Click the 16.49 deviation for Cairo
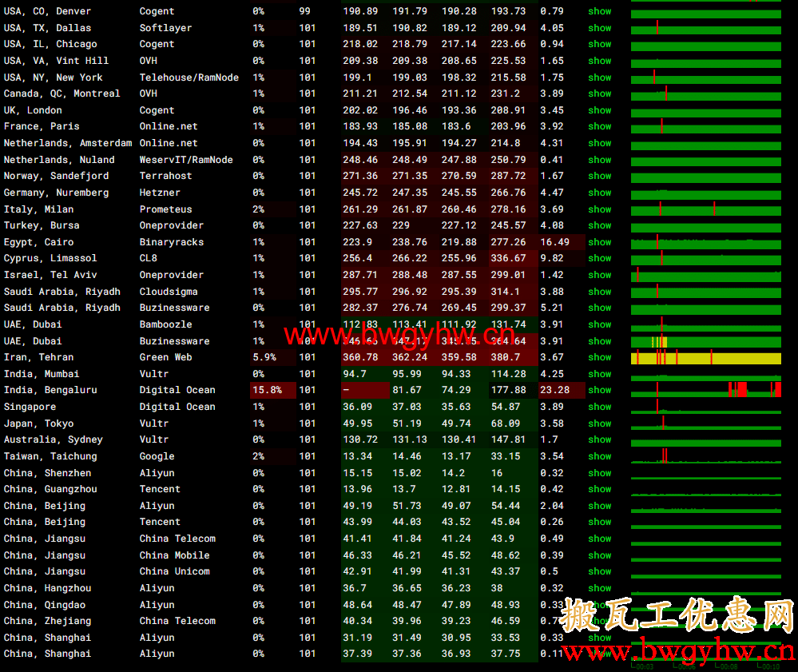The height and width of the screenshot is (672, 798). (x=554, y=242)
